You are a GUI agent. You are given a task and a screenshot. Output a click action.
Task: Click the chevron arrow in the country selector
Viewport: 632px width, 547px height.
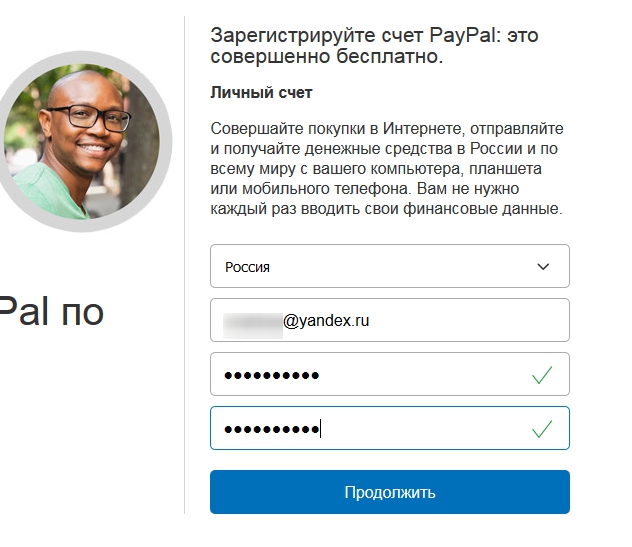tap(543, 266)
